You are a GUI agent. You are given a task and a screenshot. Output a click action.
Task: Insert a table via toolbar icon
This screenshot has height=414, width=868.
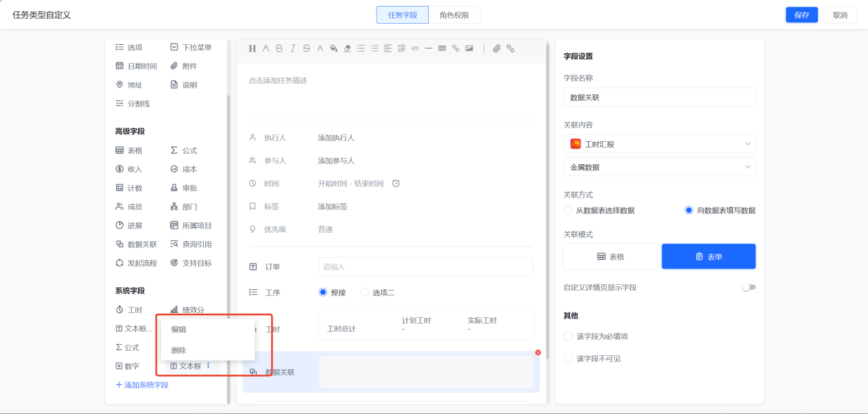(x=442, y=48)
